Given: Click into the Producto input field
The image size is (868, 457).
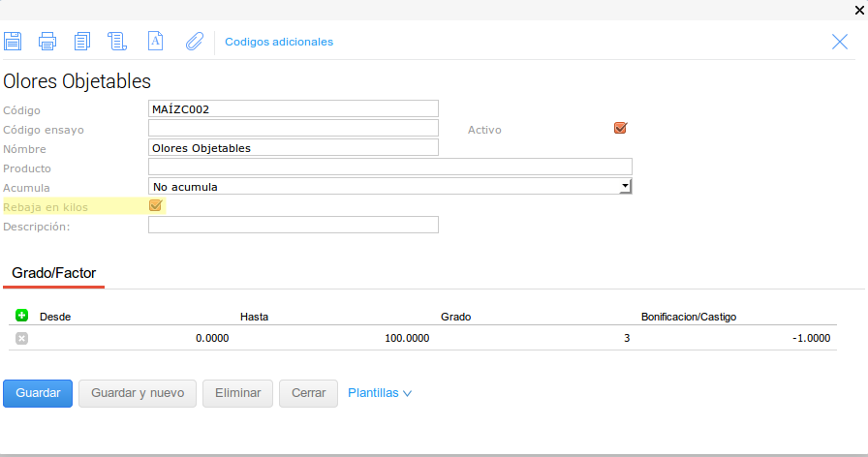Looking at the screenshot, I should 390,167.
